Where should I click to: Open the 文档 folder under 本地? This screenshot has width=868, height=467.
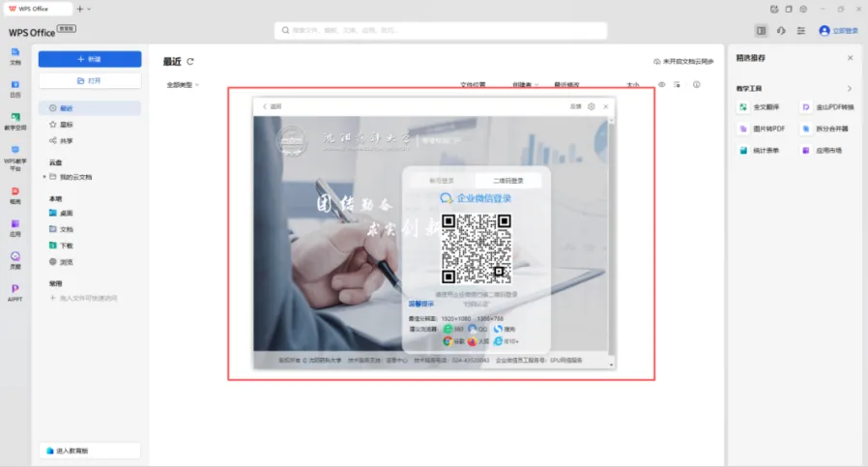61,229
